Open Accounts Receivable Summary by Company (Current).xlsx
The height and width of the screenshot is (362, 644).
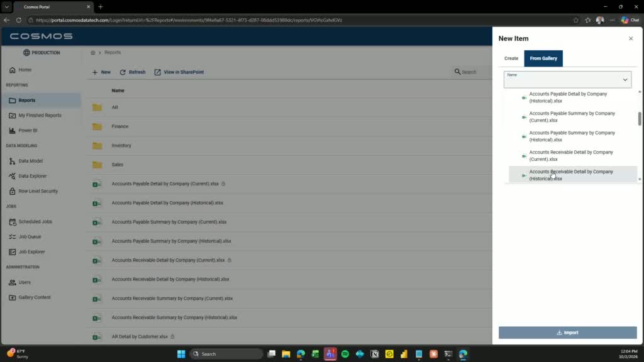pos(172,299)
